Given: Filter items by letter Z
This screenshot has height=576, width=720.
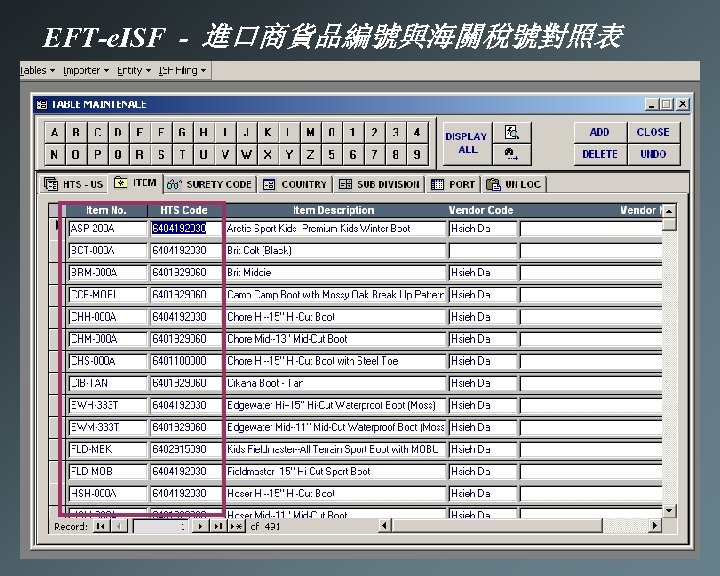Looking at the screenshot, I should pyautogui.click(x=310, y=155).
